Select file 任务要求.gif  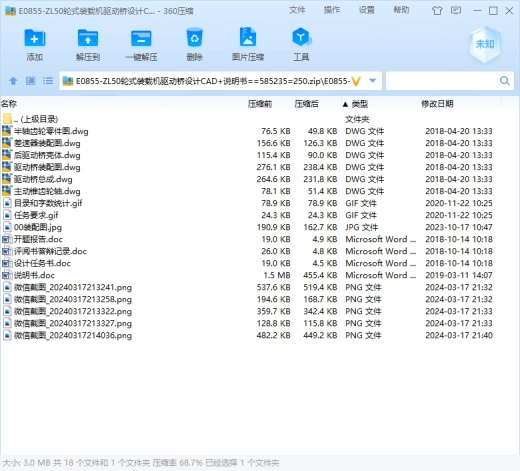[x=36, y=215]
